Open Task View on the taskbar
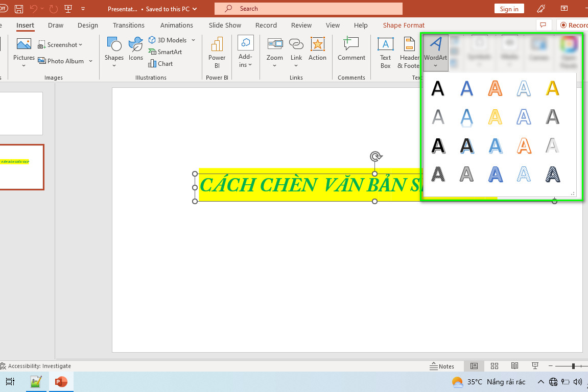588x392 pixels. pyautogui.click(x=10, y=381)
